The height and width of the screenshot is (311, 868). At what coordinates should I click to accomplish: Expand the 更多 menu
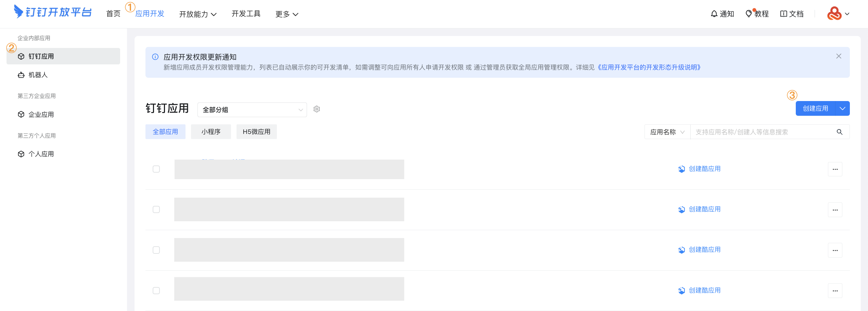click(x=287, y=14)
